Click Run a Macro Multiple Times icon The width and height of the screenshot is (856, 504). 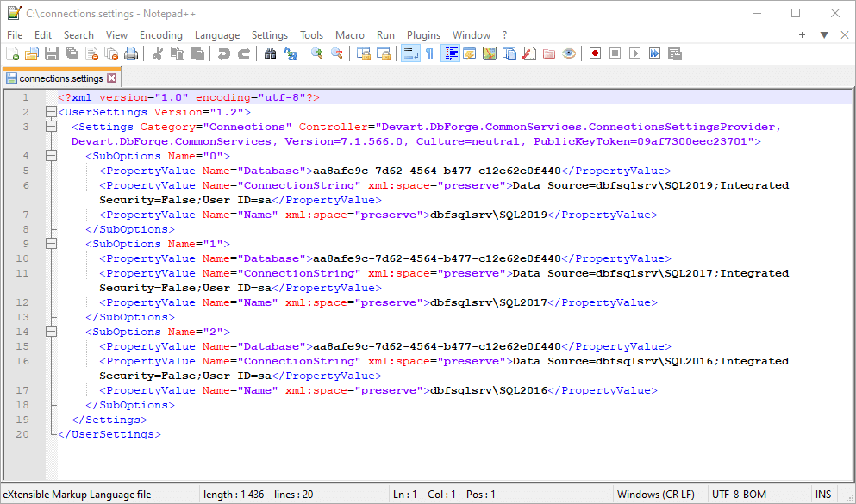(654, 53)
